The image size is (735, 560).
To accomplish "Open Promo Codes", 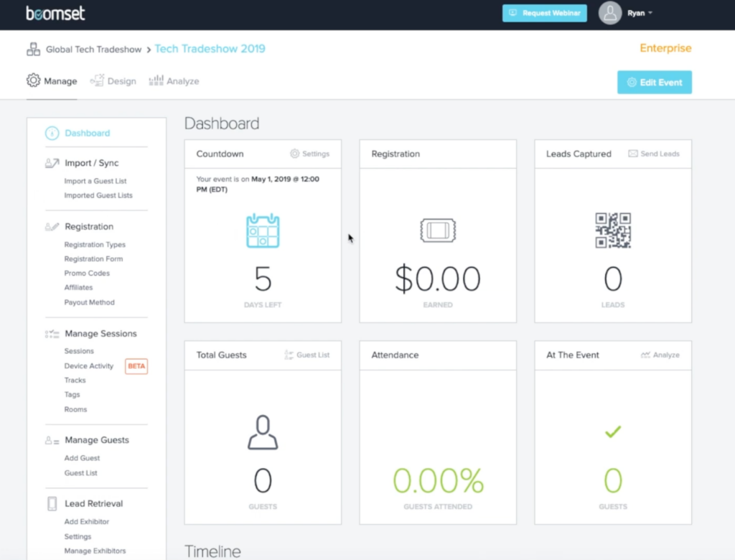I will click(x=87, y=273).
